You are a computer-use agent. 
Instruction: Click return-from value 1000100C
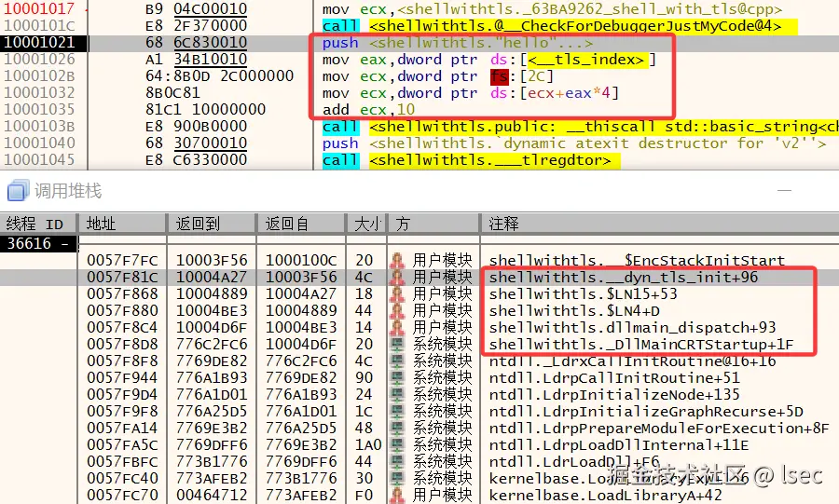(301, 260)
